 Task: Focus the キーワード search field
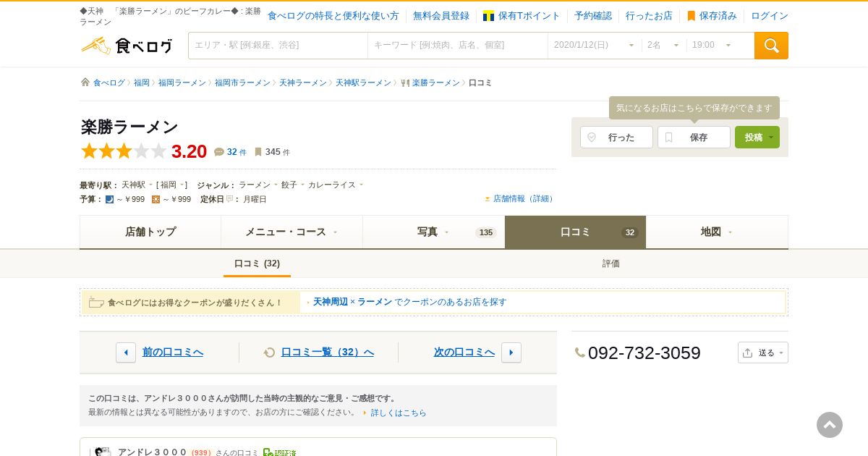click(458, 46)
